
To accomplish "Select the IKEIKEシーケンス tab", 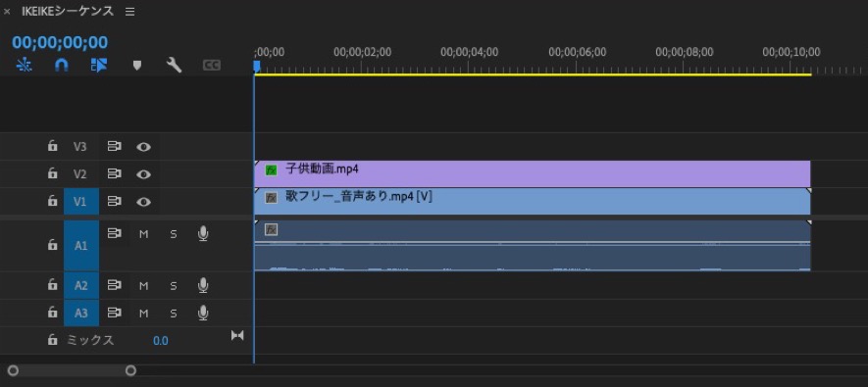I will coord(67,11).
